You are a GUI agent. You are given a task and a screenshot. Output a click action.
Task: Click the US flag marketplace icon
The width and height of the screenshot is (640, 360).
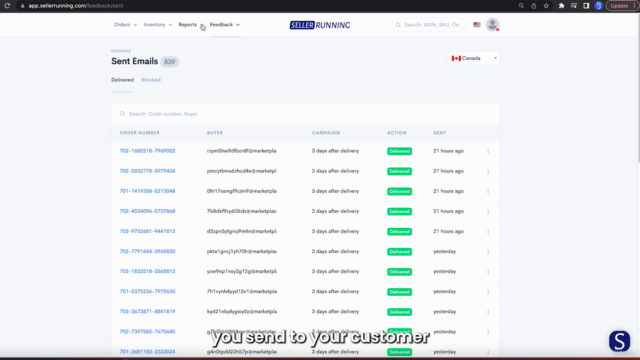pyautogui.click(x=477, y=24)
